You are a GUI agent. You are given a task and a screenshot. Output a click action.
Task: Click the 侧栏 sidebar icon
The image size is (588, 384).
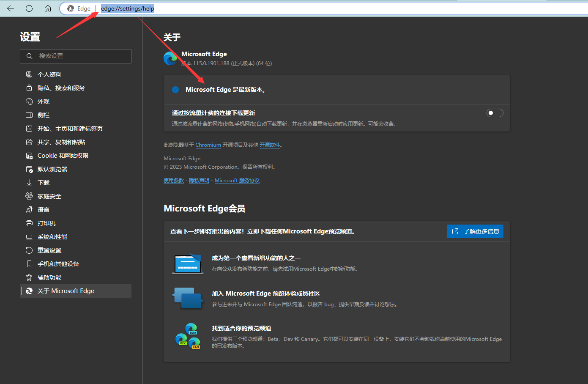tap(29, 115)
